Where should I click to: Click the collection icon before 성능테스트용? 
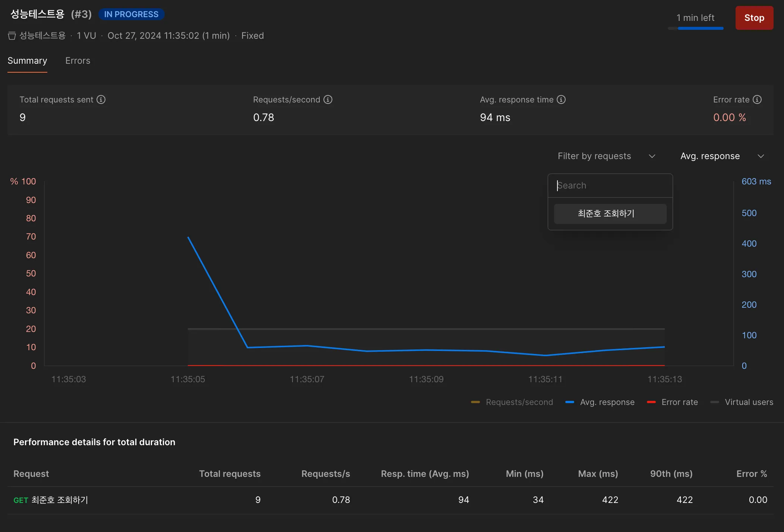12,36
